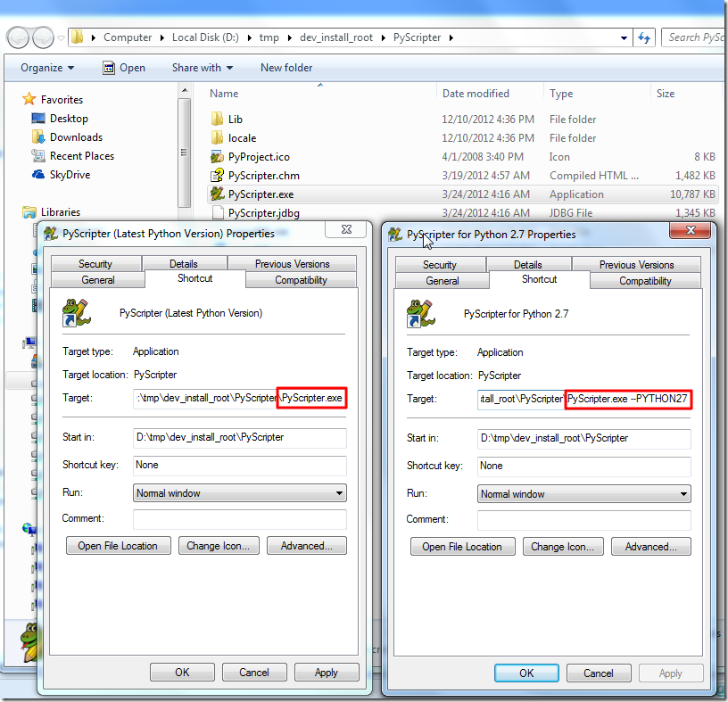Click the PyScripter.chm help file icon
Viewport: 728px width, 702px height.
[217, 176]
